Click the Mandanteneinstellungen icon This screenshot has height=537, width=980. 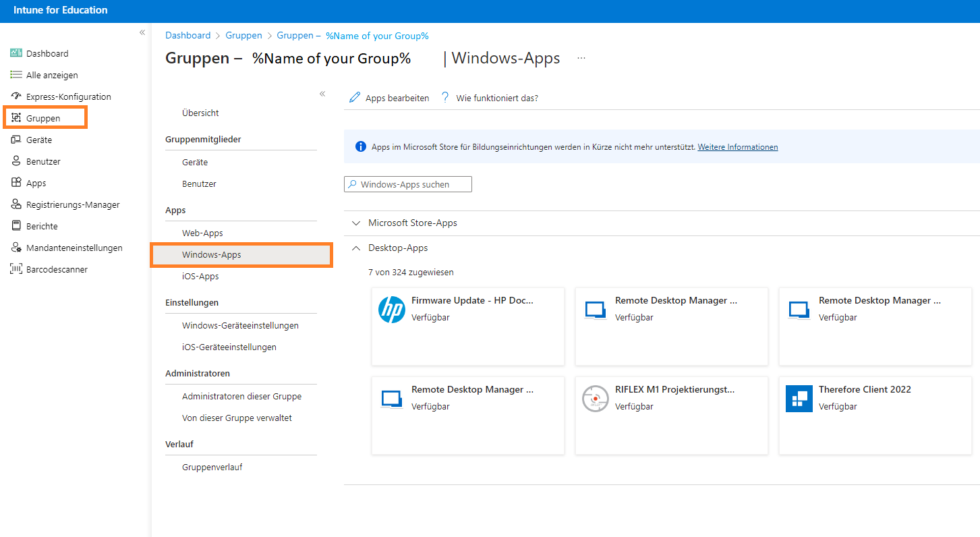(16, 248)
